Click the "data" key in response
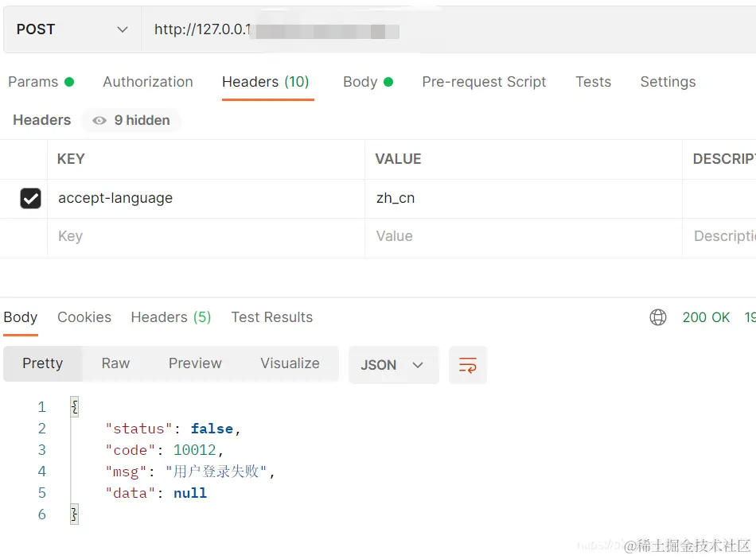Screen dimensions: 756x559 coord(131,494)
